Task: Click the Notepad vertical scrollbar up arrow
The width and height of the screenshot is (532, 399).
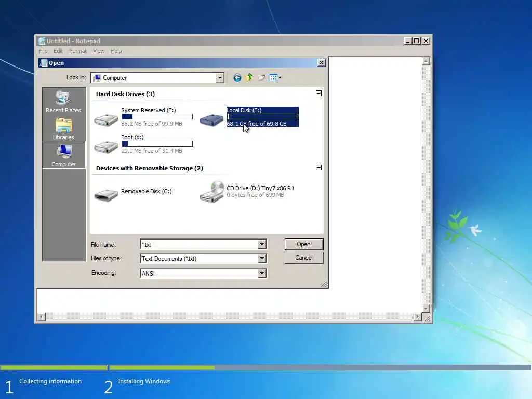Action: [426, 61]
